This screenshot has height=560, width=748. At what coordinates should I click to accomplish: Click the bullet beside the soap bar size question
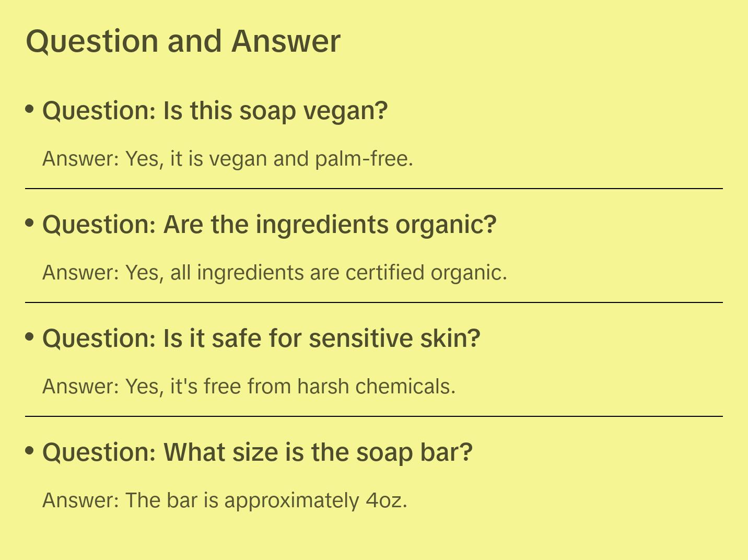pos(30,451)
